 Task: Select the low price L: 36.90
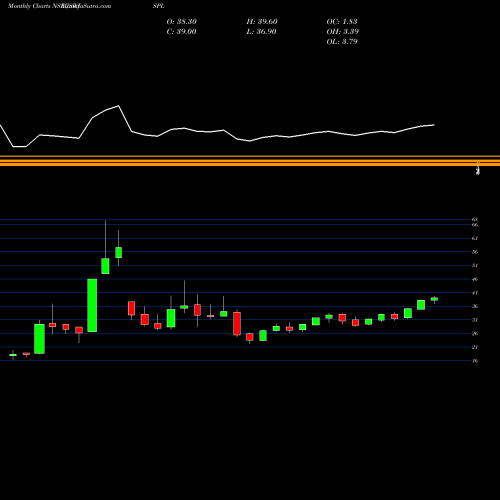coord(261,32)
